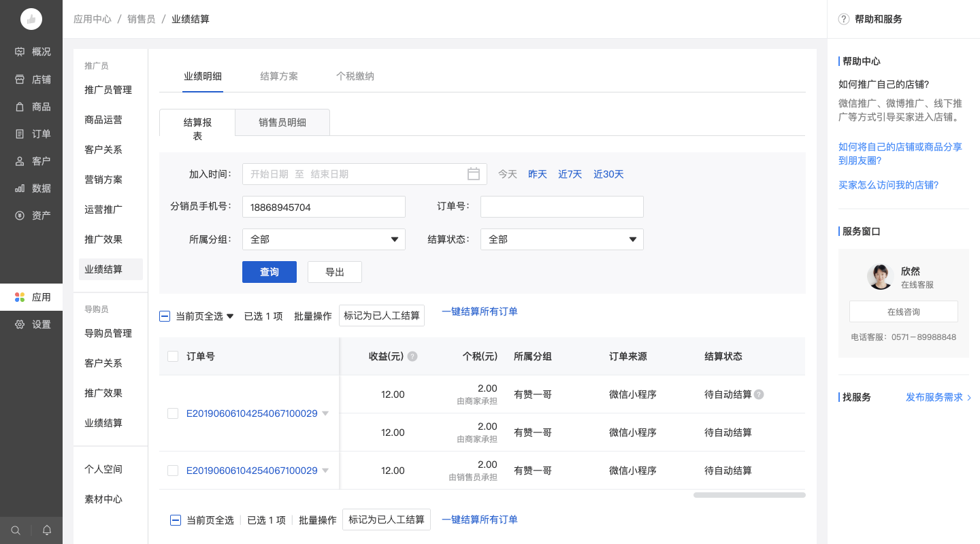Click help icon next to 收益(元) header

click(412, 356)
